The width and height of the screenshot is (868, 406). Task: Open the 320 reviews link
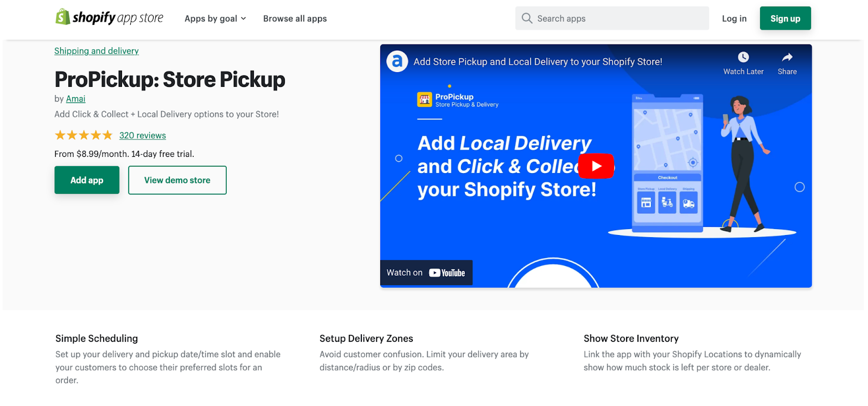143,136
